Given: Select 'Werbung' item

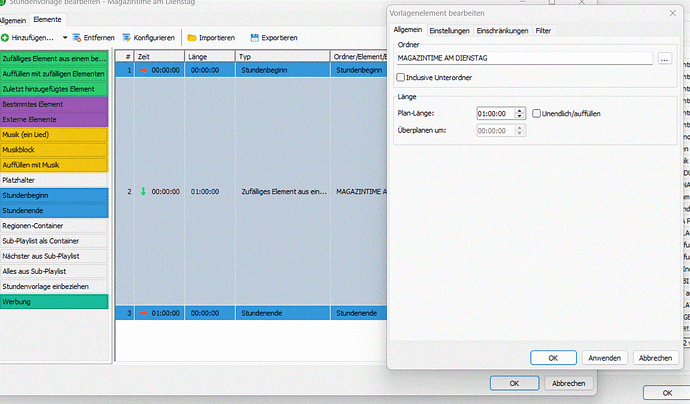Looking at the screenshot, I should 54,302.
